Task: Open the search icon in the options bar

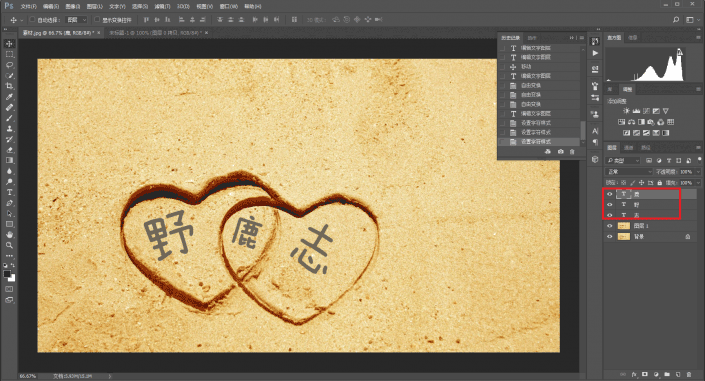Action: (676, 20)
